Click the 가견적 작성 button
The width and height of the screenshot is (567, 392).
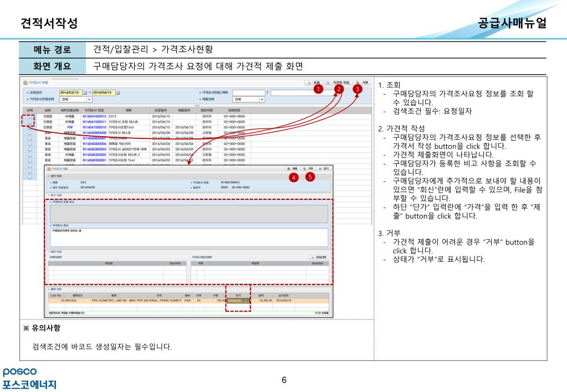pos(338,82)
